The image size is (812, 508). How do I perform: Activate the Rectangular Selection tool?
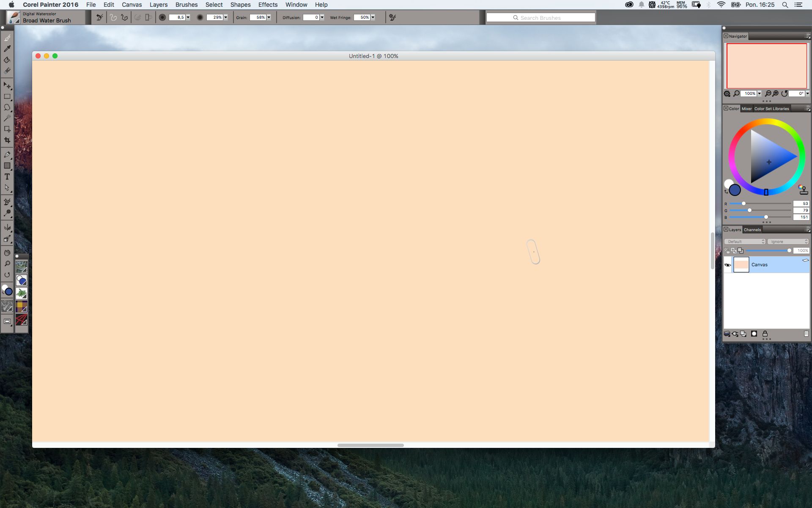(7, 97)
